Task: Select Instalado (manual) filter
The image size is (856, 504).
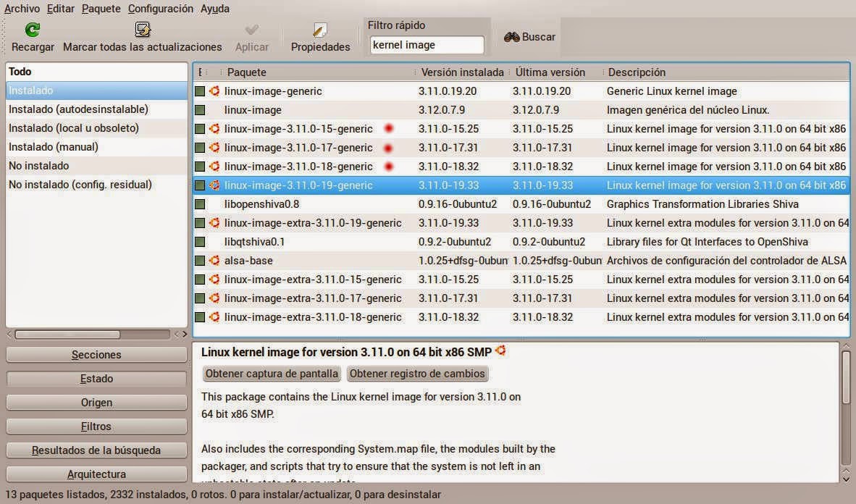Action: coord(96,147)
